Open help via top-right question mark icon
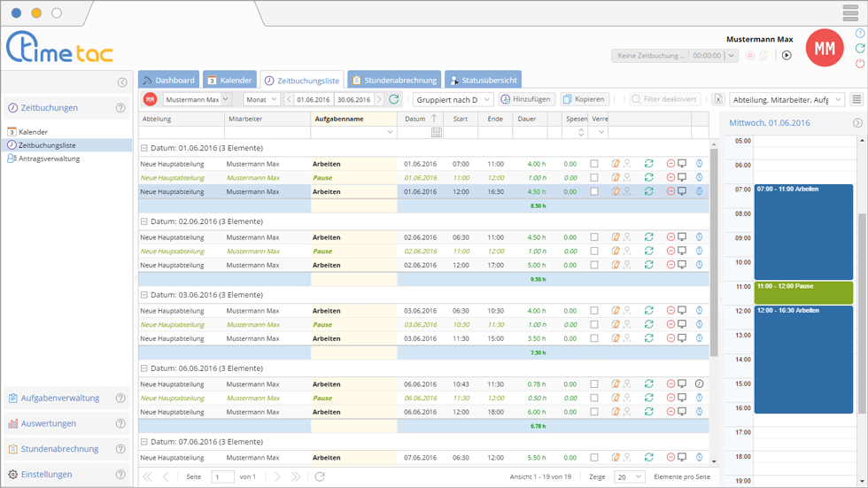Screen dimensions: 868x488 coord(860,33)
